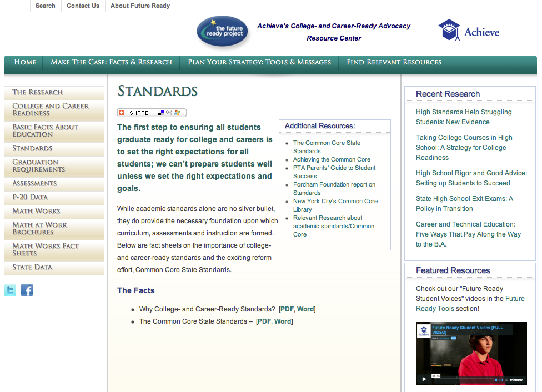Open Relevant Research about academic standards link
Viewport: 542px width, 392px height.
[334, 226]
